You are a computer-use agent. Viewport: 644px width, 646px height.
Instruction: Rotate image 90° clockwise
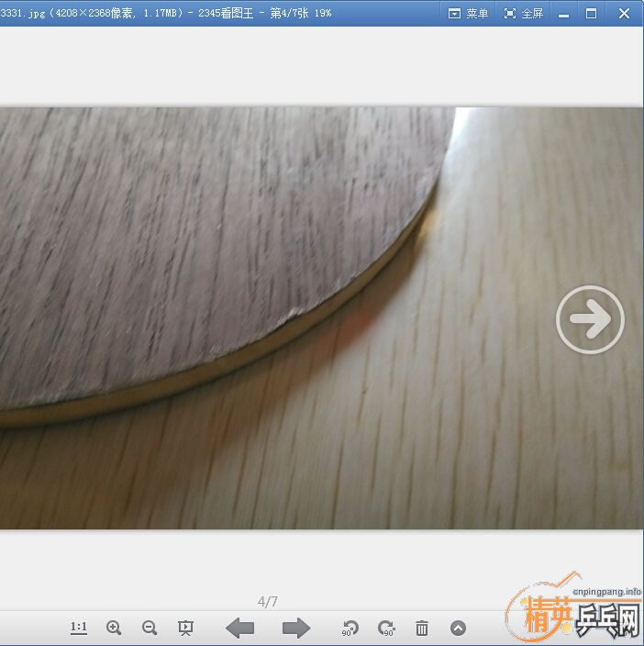(386, 629)
